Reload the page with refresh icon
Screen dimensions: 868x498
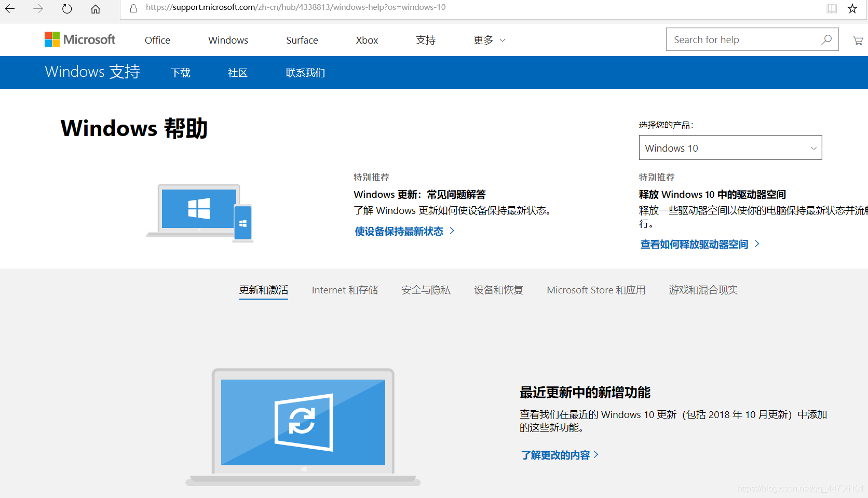point(67,9)
